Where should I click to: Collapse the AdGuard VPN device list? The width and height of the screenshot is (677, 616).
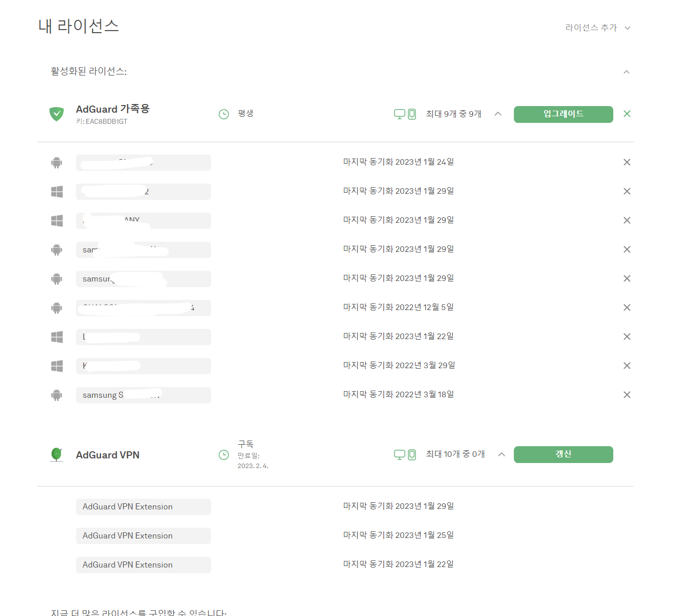(502, 454)
